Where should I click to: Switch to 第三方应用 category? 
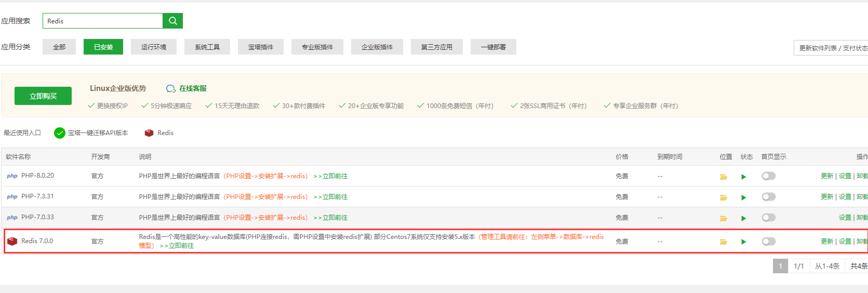(437, 47)
